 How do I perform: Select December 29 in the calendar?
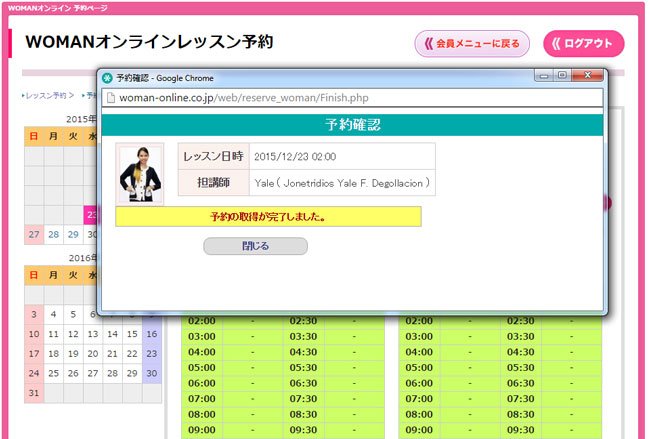pos(73,235)
